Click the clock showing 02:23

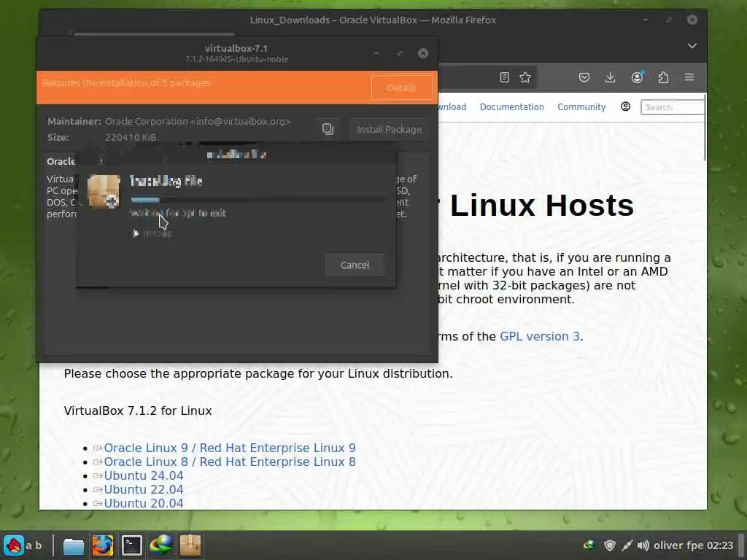point(720,545)
